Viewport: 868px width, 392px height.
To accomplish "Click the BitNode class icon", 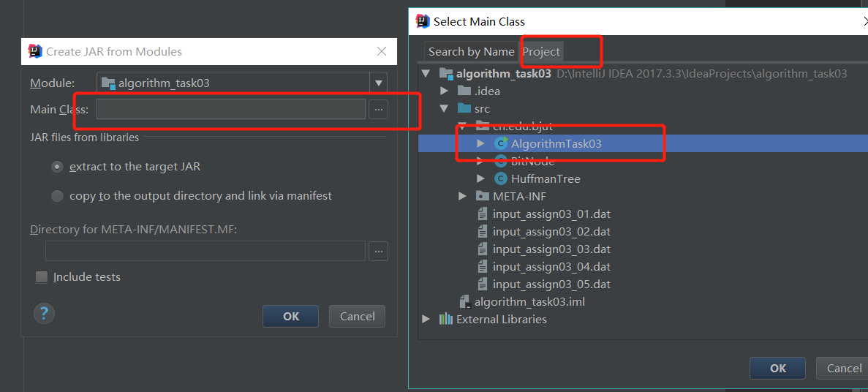I will (501, 161).
